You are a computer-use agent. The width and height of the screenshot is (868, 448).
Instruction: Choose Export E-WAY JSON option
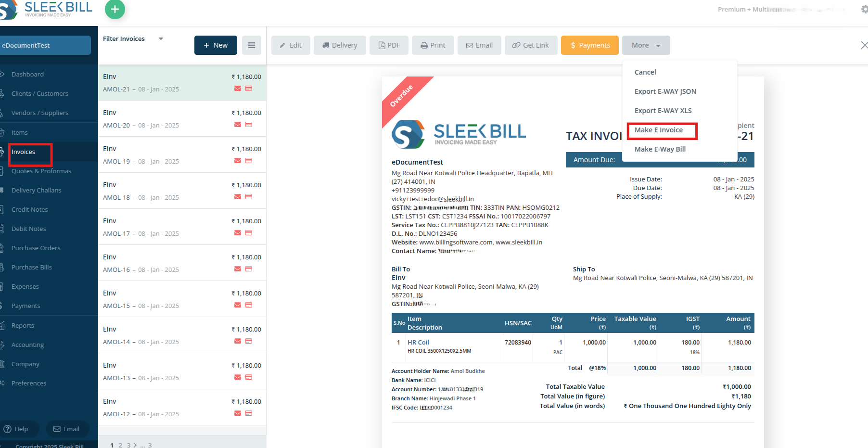pyautogui.click(x=665, y=91)
